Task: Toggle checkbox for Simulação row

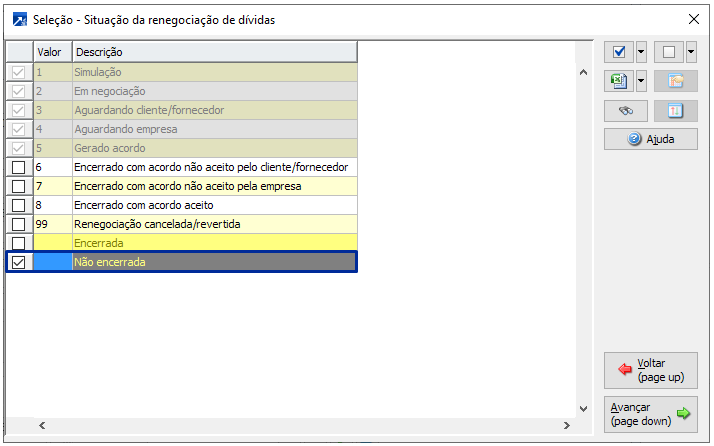Action: point(18,72)
